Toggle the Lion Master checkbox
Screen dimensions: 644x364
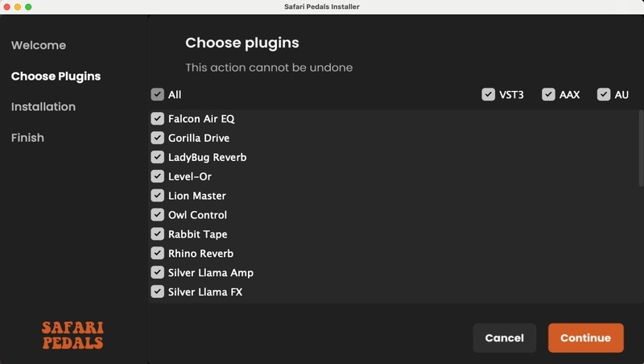click(x=158, y=196)
